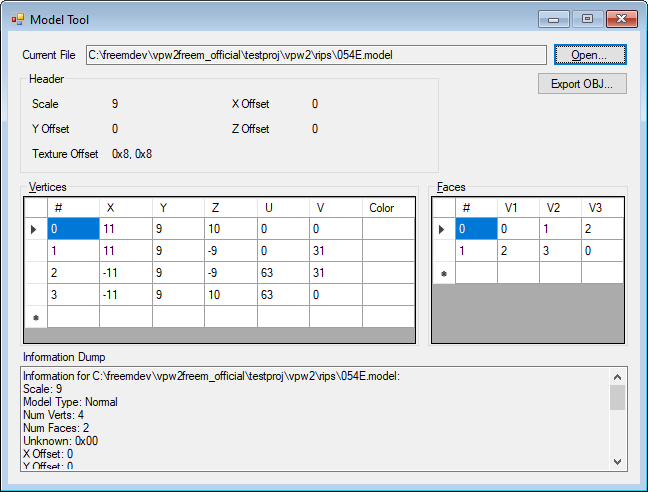The width and height of the screenshot is (648, 492).
Task: Click the Color column header in Vertices
Action: point(388,208)
